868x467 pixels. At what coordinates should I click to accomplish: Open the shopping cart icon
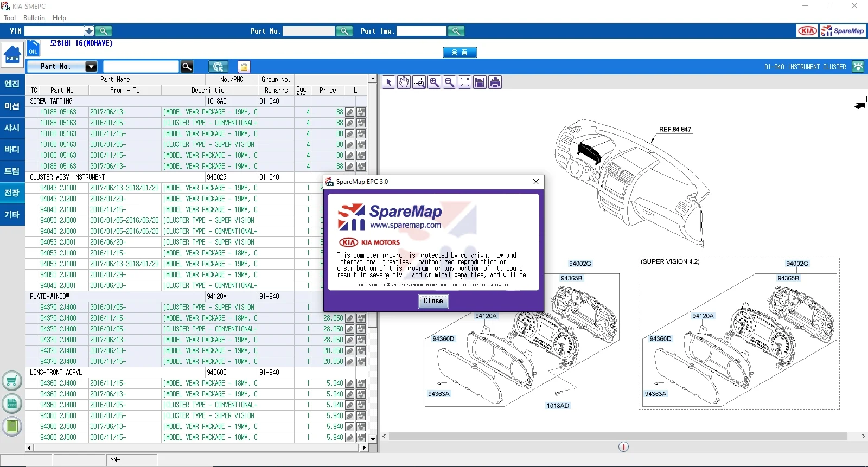tap(12, 381)
